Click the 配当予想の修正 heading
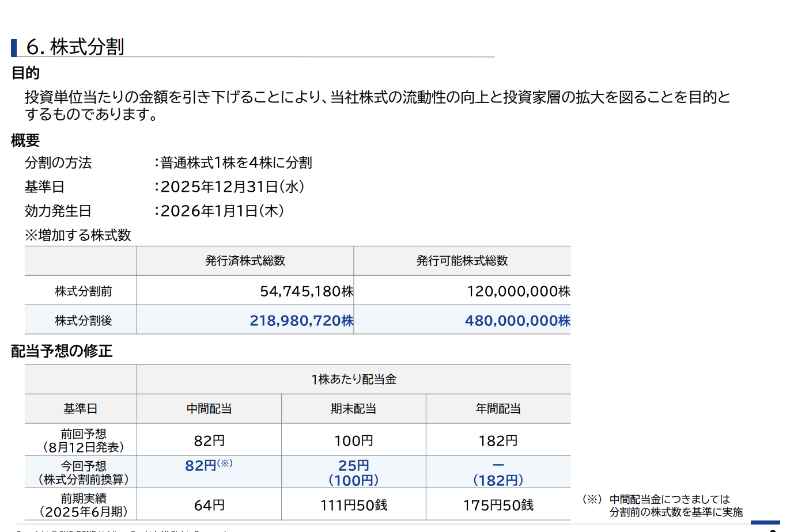The height and width of the screenshot is (532, 794). click(x=62, y=351)
